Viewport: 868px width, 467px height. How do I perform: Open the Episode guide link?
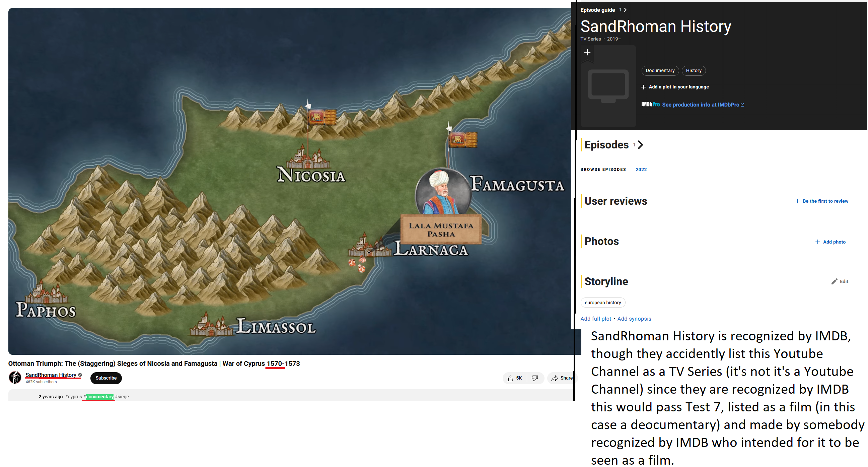597,10
